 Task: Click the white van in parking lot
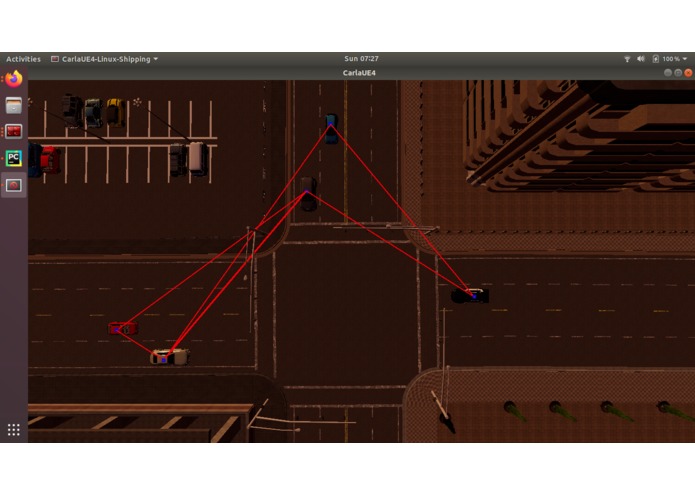(197, 158)
